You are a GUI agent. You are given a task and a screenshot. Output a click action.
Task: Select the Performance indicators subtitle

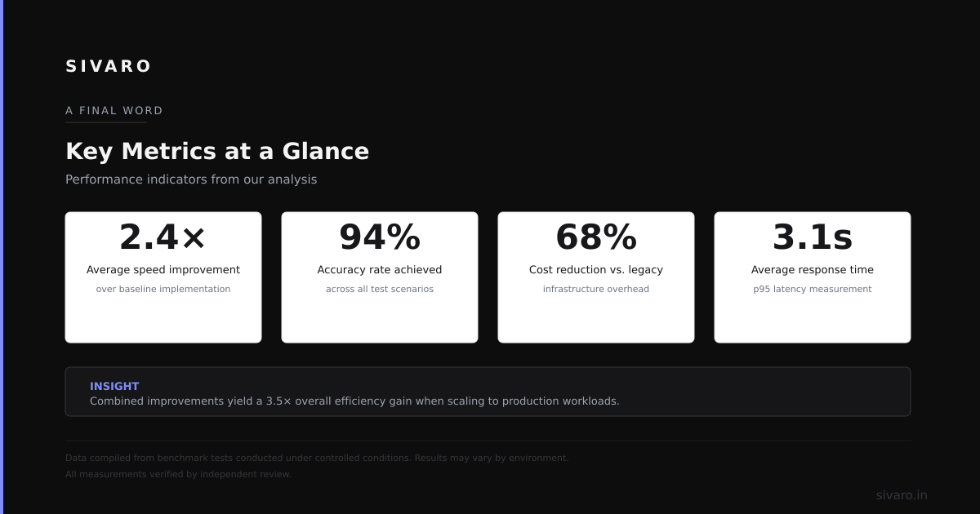[191, 179]
